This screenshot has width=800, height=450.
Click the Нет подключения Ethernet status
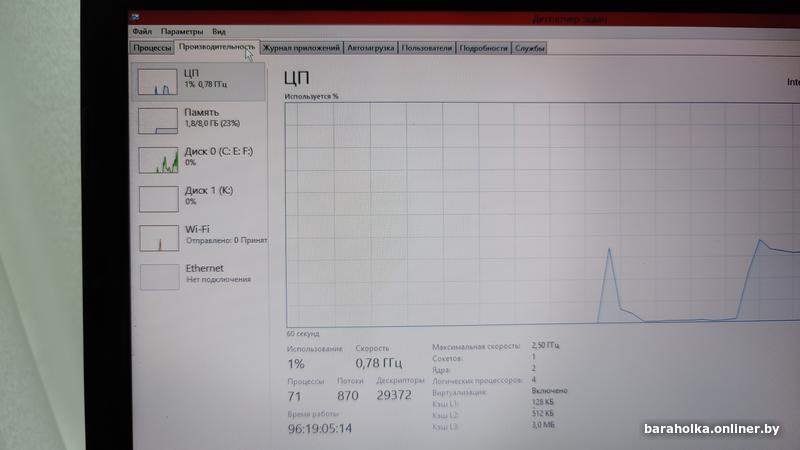pyautogui.click(x=218, y=280)
